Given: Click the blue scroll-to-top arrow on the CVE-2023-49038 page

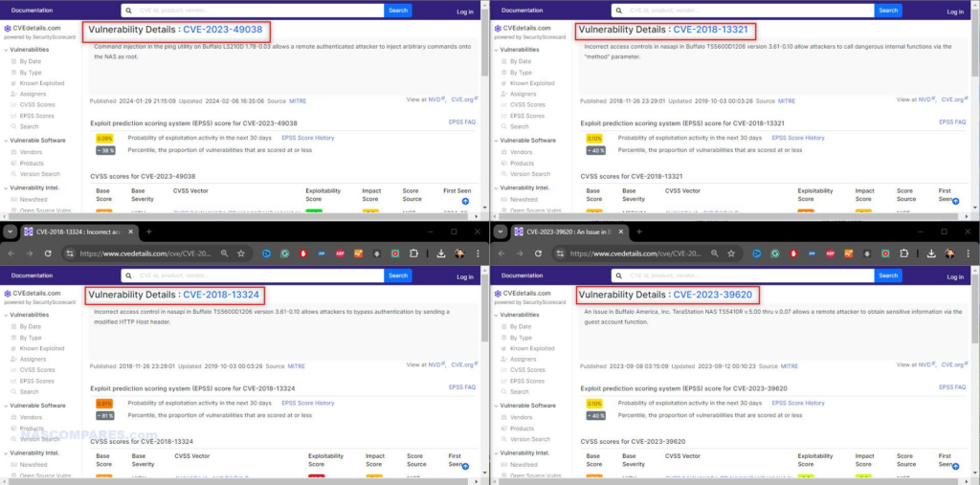Looking at the screenshot, I should tap(466, 201).
